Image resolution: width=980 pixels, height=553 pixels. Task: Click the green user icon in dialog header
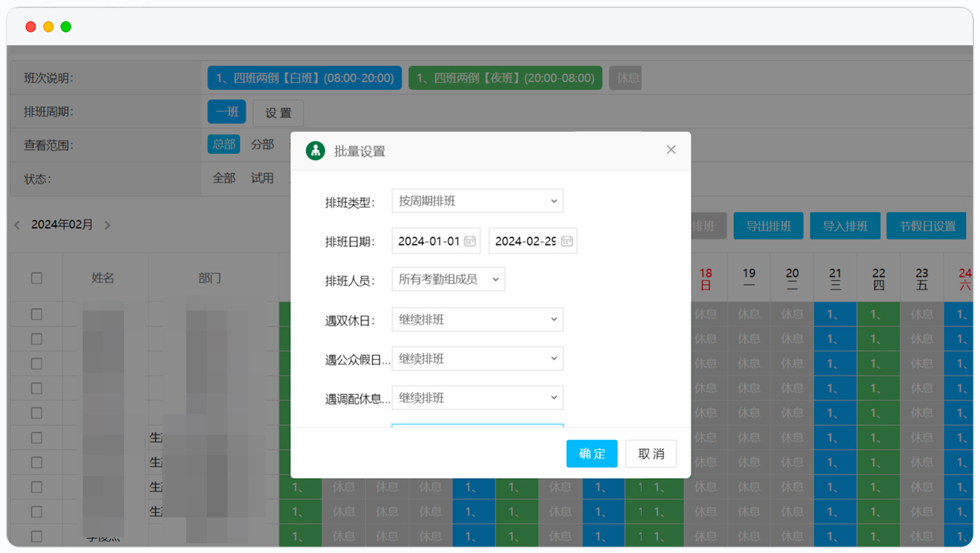point(315,151)
